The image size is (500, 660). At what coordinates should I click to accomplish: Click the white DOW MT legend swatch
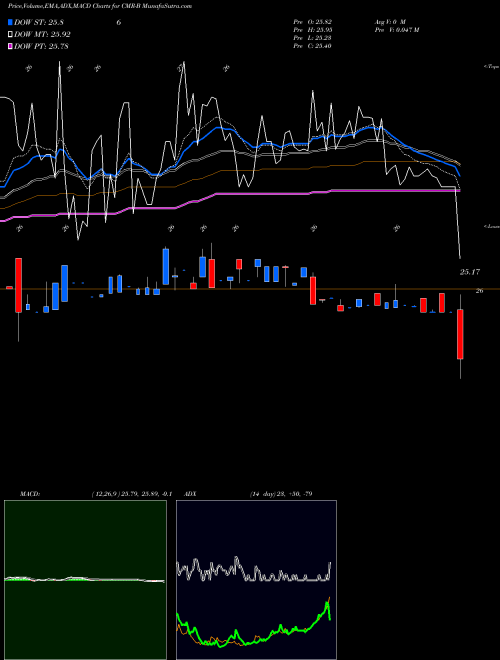click(x=10, y=35)
